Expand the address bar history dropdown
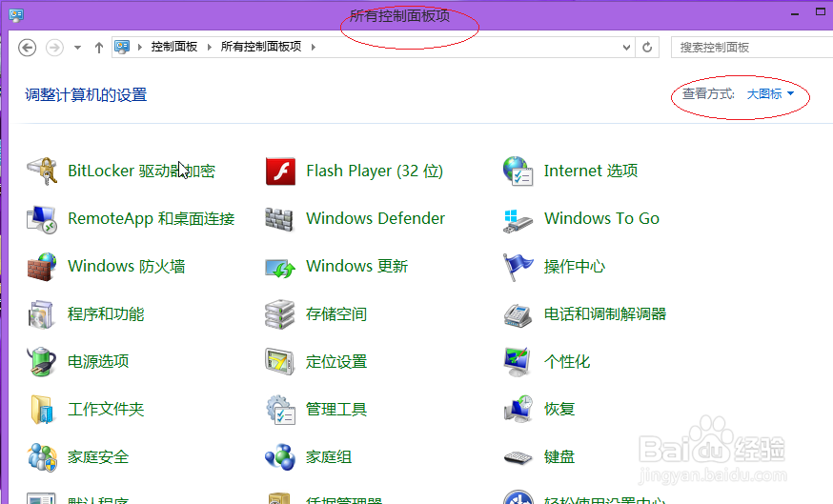Image resolution: width=833 pixels, height=504 pixels. tap(626, 48)
